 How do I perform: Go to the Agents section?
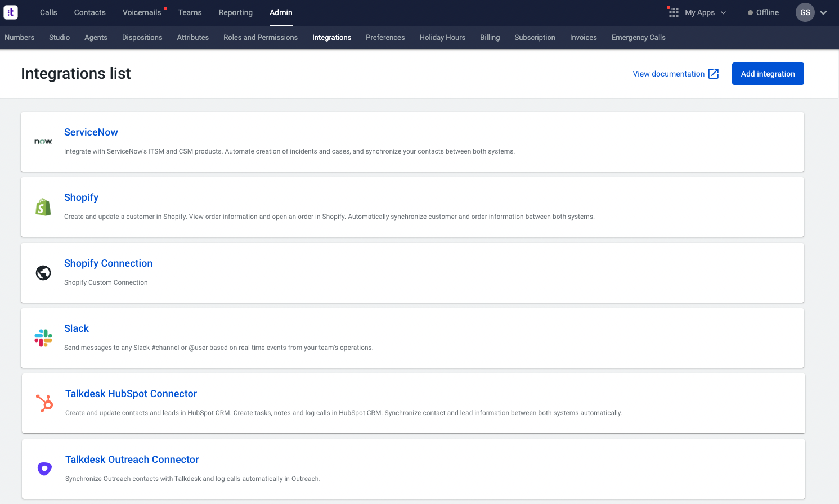coord(96,38)
